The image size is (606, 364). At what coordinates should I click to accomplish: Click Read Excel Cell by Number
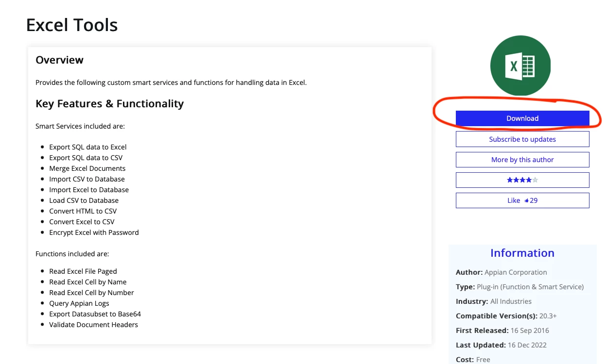(91, 293)
